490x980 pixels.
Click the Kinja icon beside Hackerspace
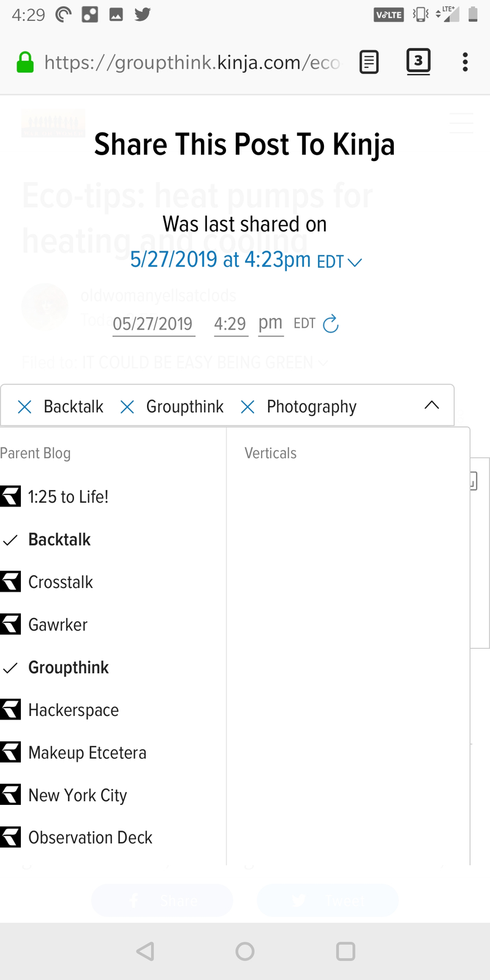10,709
